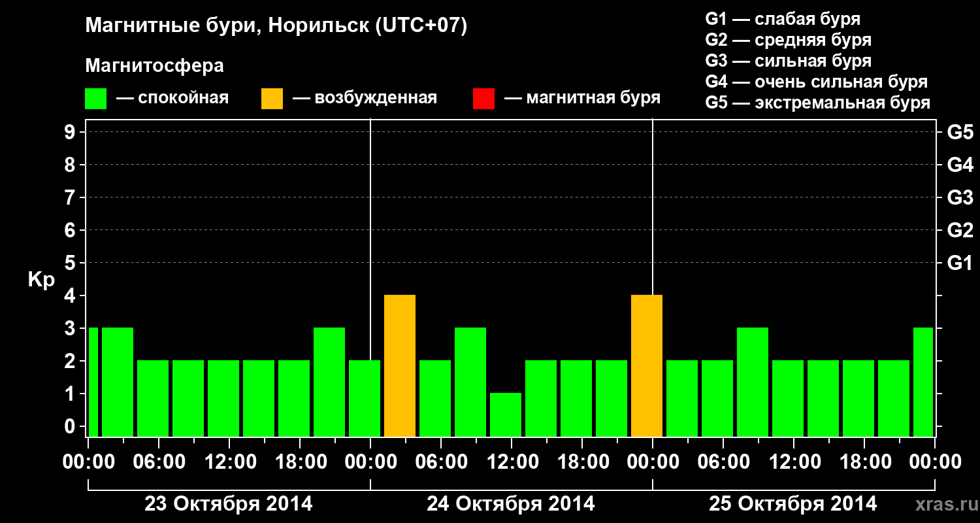The image size is (980, 523).
Task: Click the red 'магнитная буря' legend swatch
Action: click(483, 99)
